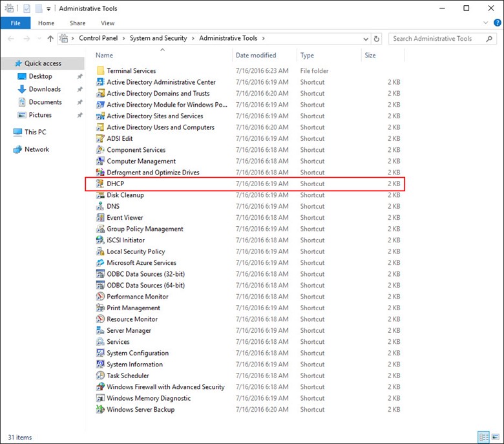This screenshot has width=504, height=444.
Task: Click the Control Panel breadcrumb
Action: point(98,38)
